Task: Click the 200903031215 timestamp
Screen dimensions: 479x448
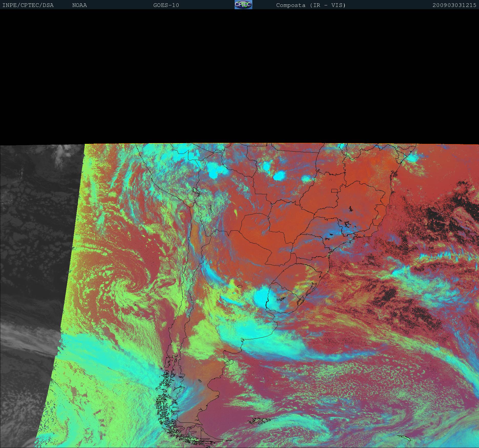Action: point(454,5)
